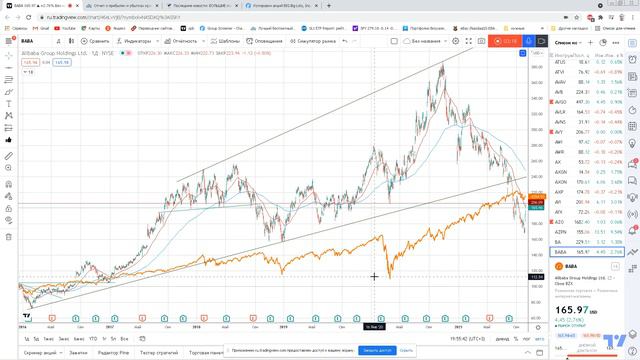Enter fullscreen mode

[469, 41]
